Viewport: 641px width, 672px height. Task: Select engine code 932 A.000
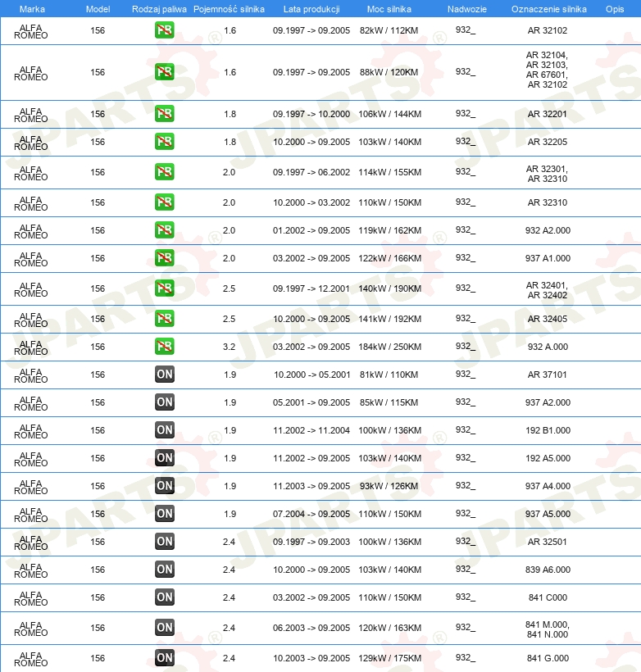tap(548, 347)
